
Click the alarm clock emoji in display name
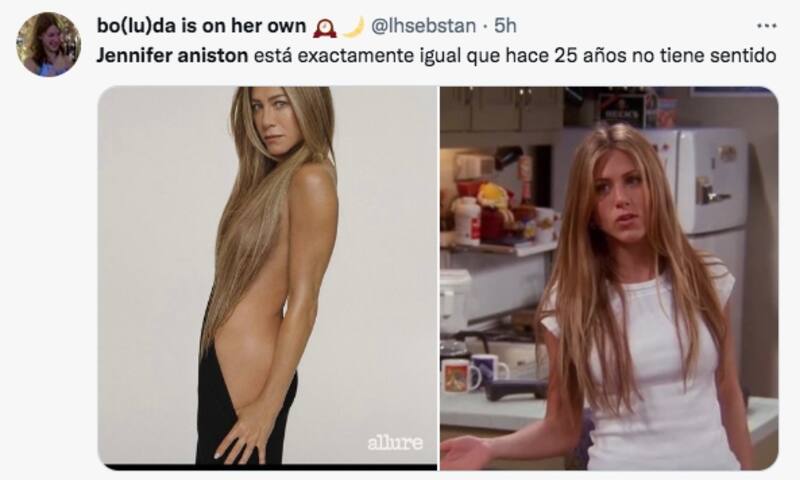coord(324,27)
